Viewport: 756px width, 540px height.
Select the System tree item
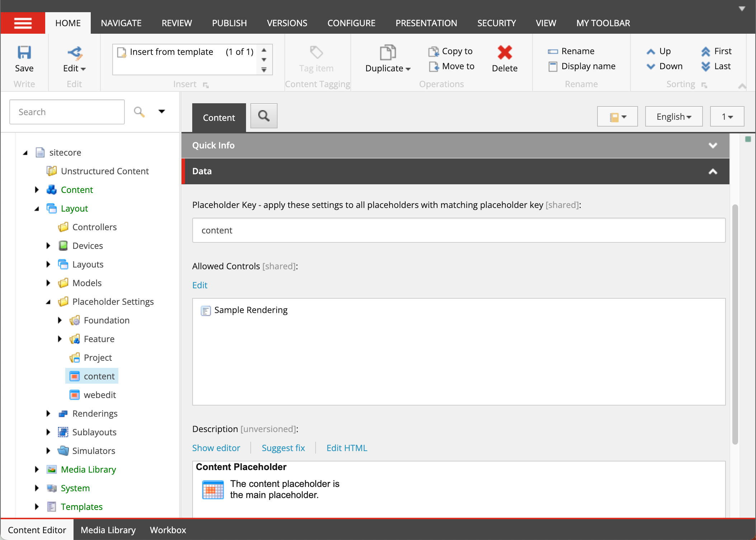pos(75,488)
